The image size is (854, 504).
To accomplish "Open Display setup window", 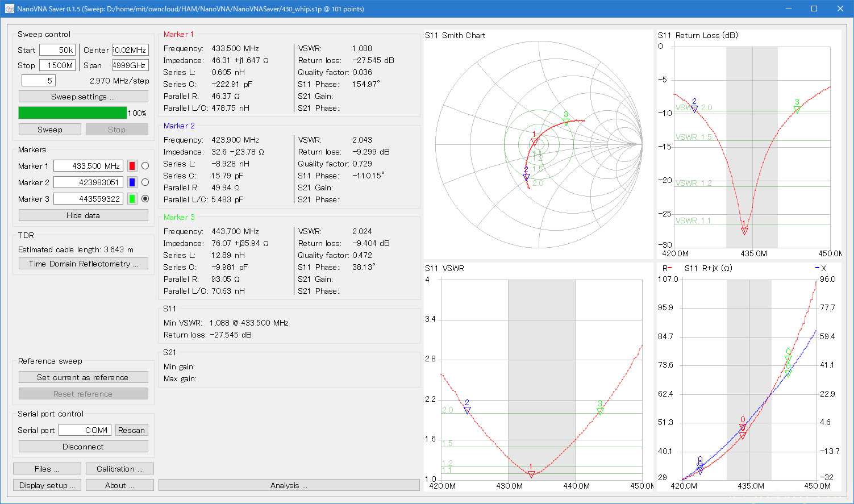I will pyautogui.click(x=47, y=485).
